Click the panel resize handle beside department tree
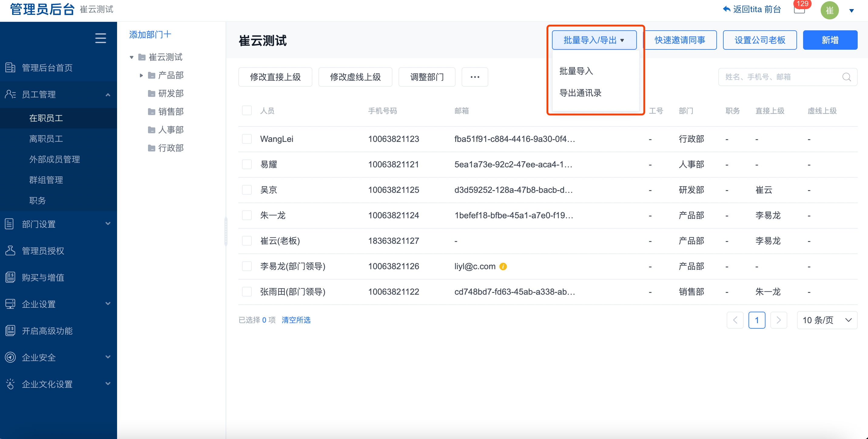Viewport: 868px width, 439px height. tap(226, 232)
